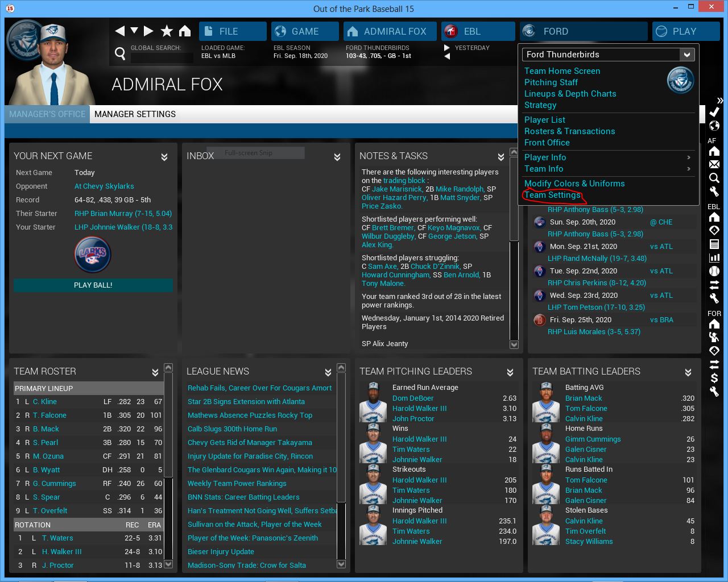Open the Chevy Skylarks opponent link
The width and height of the screenshot is (728, 582).
coord(104,186)
